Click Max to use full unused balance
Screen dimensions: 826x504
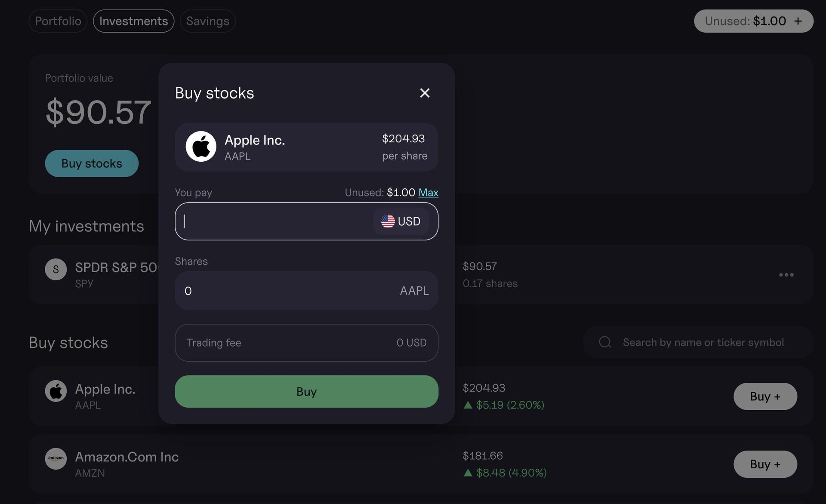pos(428,193)
